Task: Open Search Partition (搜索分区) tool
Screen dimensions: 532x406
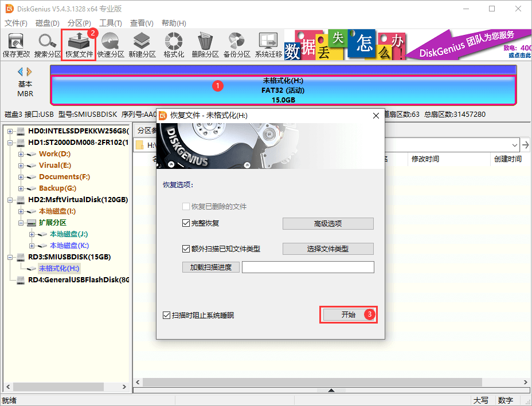Action: click(x=47, y=45)
